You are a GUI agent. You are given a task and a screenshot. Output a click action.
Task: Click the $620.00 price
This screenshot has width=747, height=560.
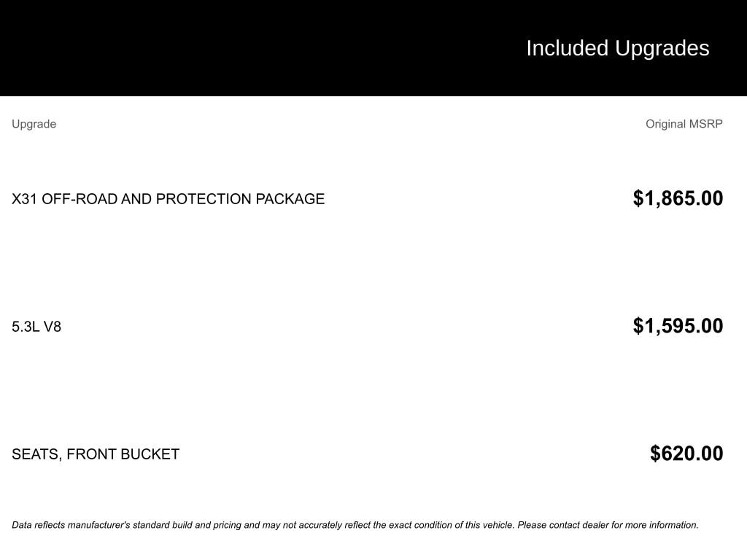coord(686,454)
